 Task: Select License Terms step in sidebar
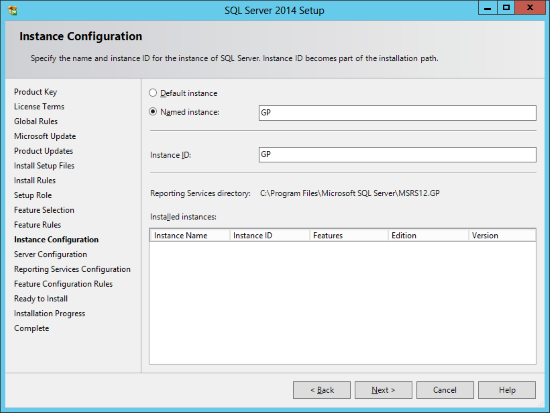(x=39, y=107)
